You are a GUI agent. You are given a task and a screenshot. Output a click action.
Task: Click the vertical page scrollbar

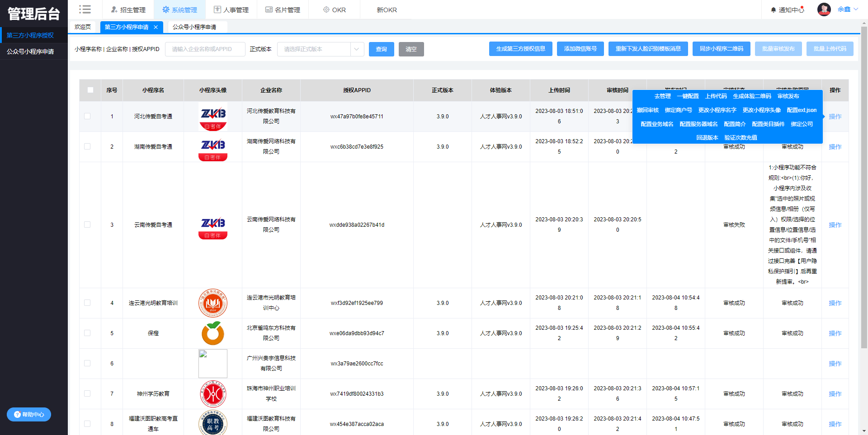tap(864, 181)
